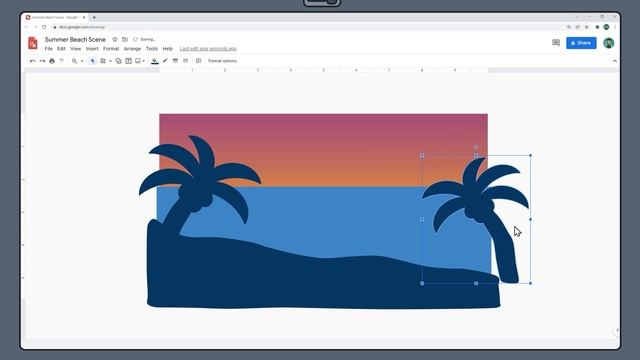Click the browser Back button

pyautogui.click(x=27, y=27)
